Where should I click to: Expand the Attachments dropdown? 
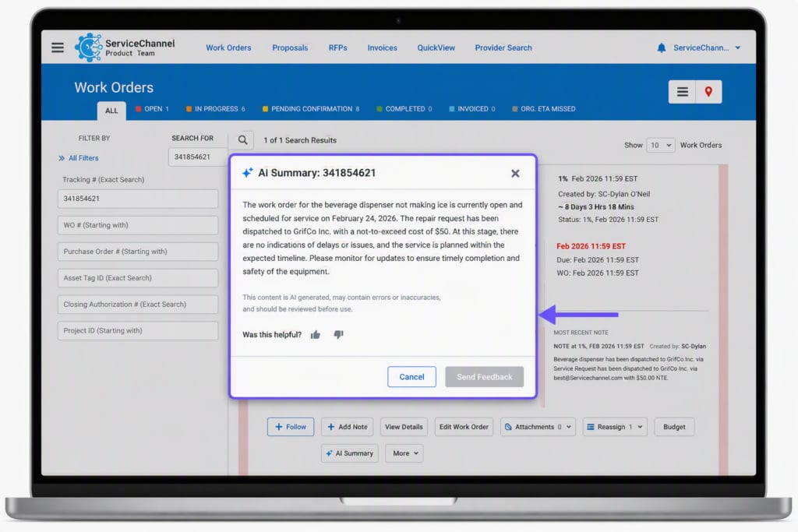click(538, 427)
